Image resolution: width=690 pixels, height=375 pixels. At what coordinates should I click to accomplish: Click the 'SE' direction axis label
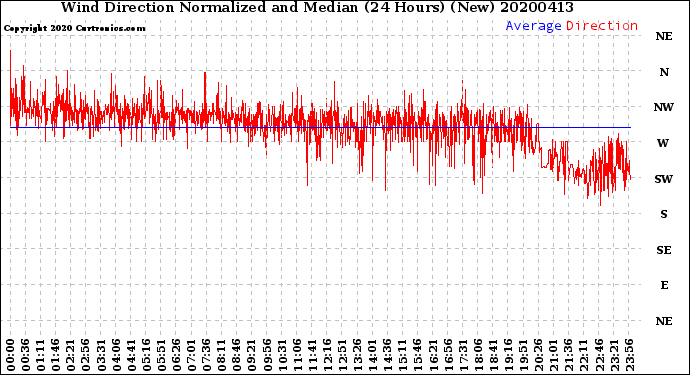[664, 250]
